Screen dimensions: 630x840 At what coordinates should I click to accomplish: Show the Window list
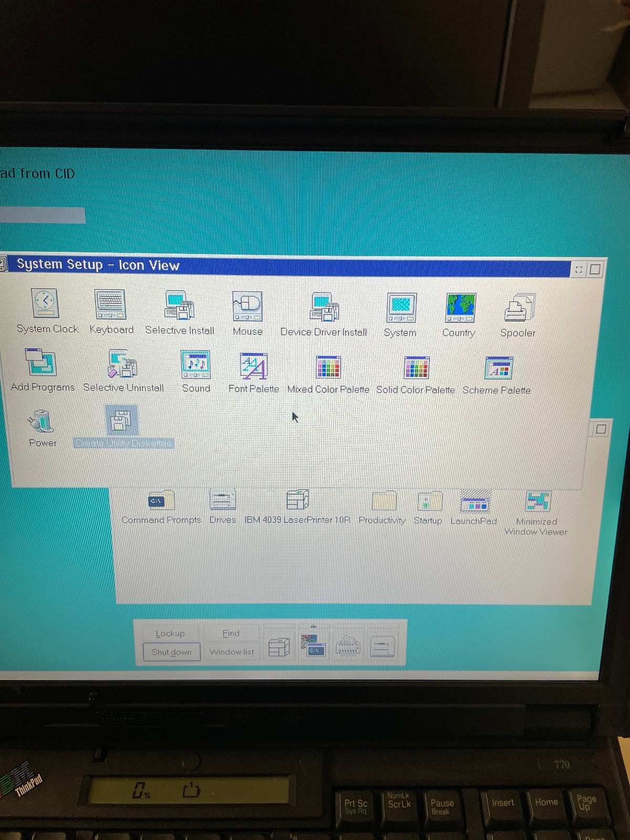click(x=232, y=652)
